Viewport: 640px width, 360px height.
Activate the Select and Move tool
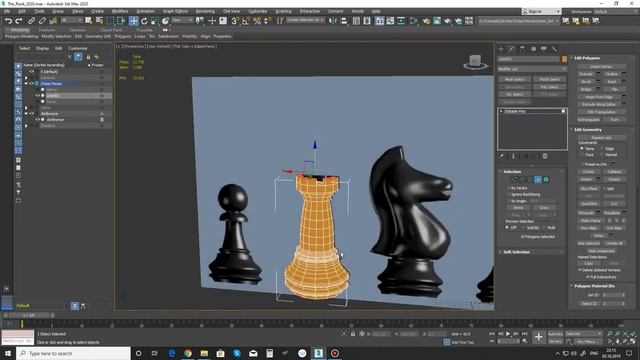pyautogui.click(x=133, y=20)
